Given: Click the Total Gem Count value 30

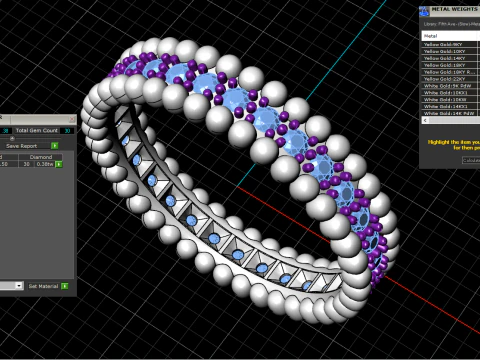Looking at the screenshot, I should (x=67, y=131).
